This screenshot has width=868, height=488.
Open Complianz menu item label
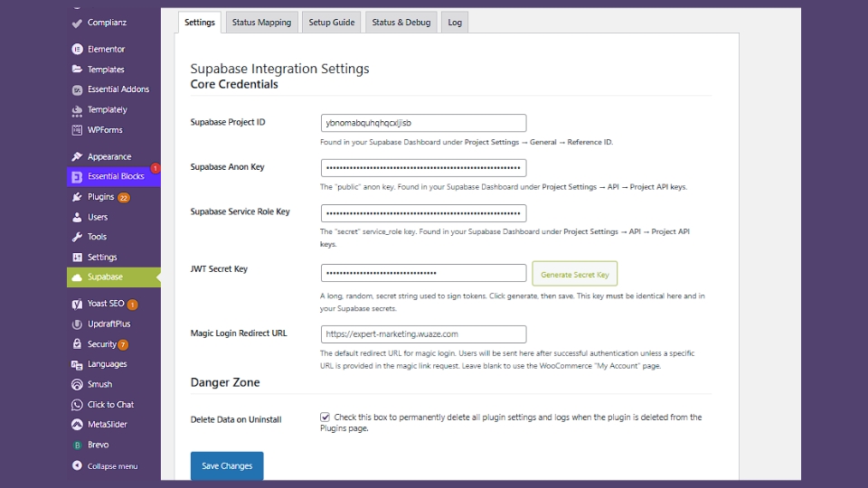pyautogui.click(x=107, y=23)
